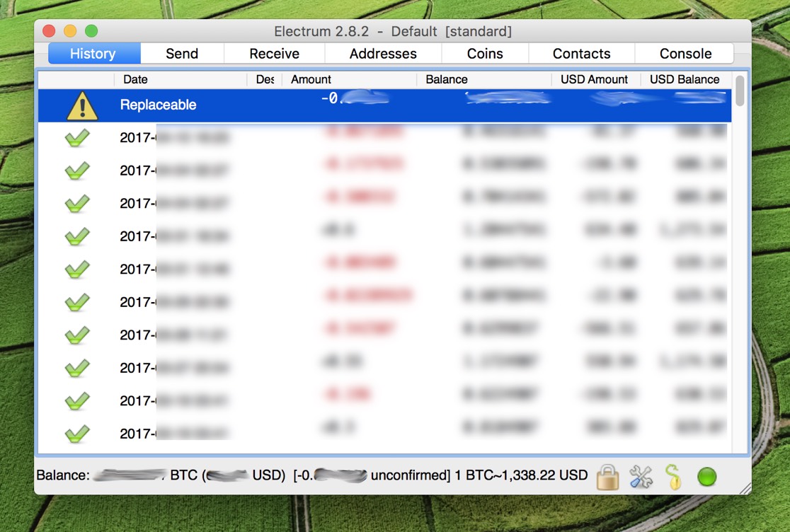Click the seed icon in status bar
This screenshot has width=790, height=532.
(673, 477)
